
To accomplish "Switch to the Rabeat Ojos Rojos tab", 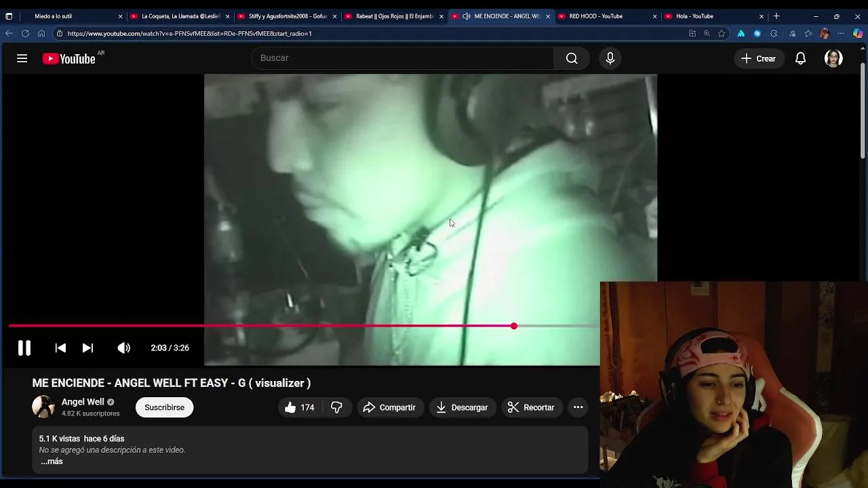I will tap(394, 16).
